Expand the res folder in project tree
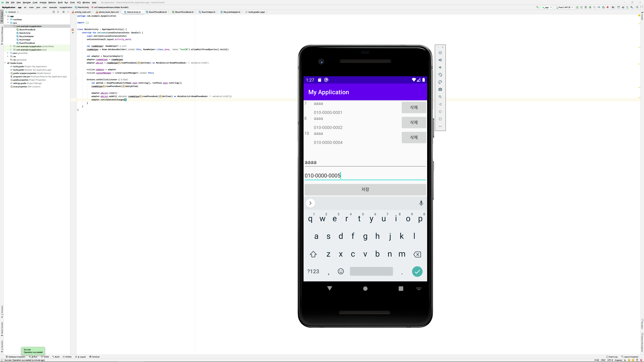Viewport: 644px width, 362px height. [x=8, y=56]
